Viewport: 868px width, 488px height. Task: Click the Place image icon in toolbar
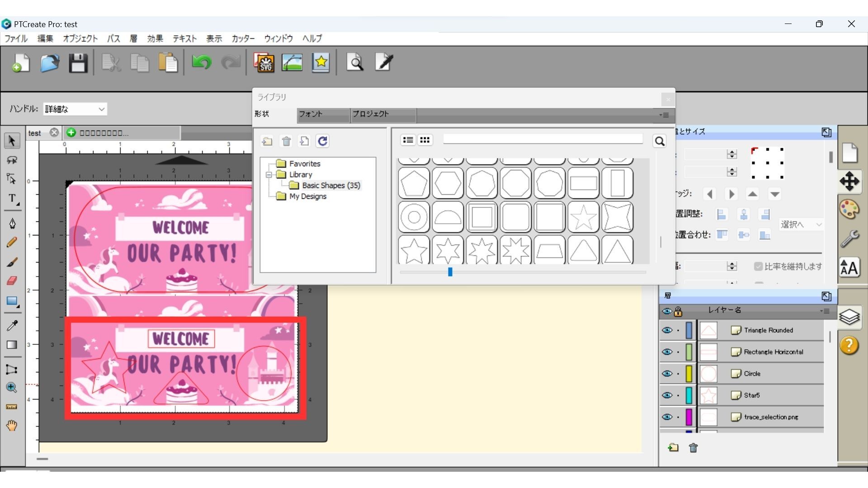pyautogui.click(x=292, y=62)
